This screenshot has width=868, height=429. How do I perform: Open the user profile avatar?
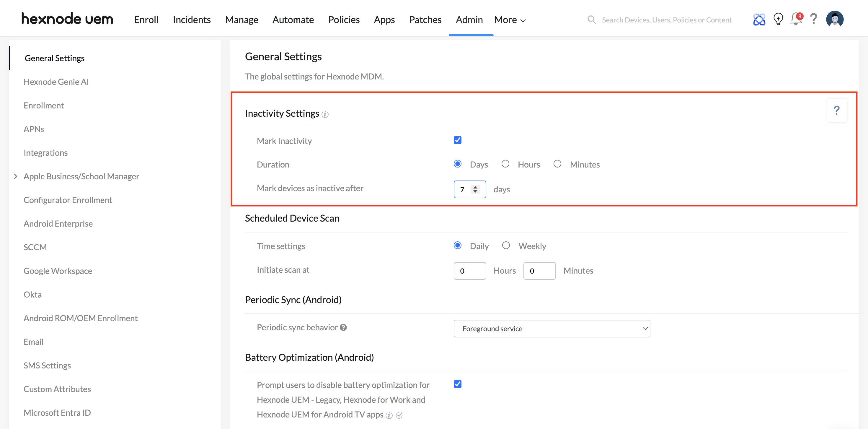click(x=834, y=19)
